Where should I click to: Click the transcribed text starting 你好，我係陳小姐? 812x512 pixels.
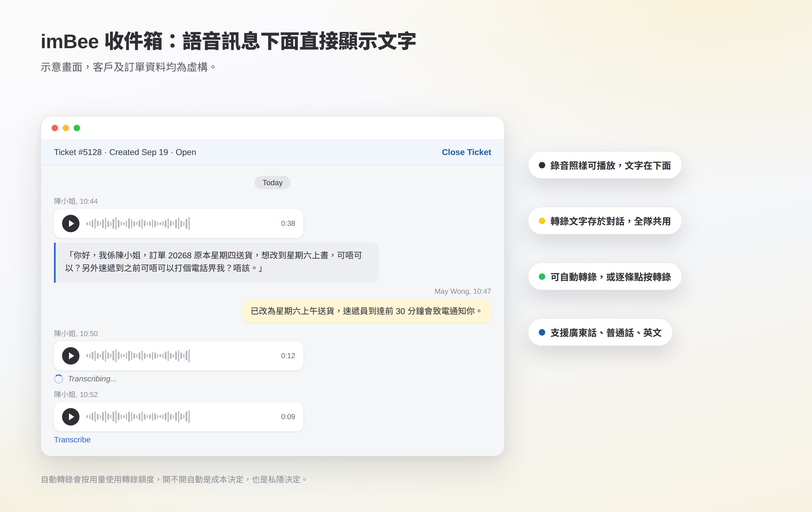click(216, 262)
